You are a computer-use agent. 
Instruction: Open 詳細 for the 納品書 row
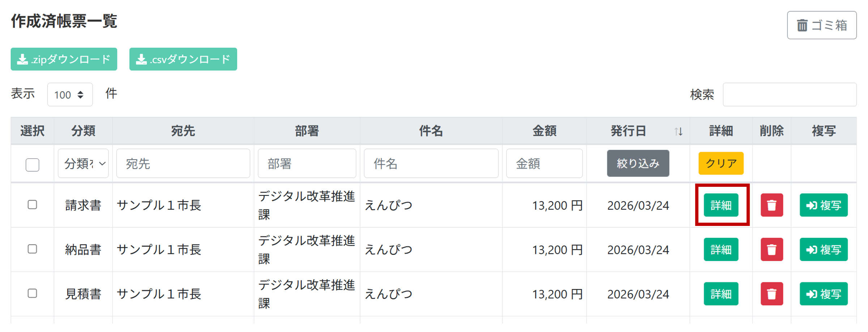click(720, 249)
